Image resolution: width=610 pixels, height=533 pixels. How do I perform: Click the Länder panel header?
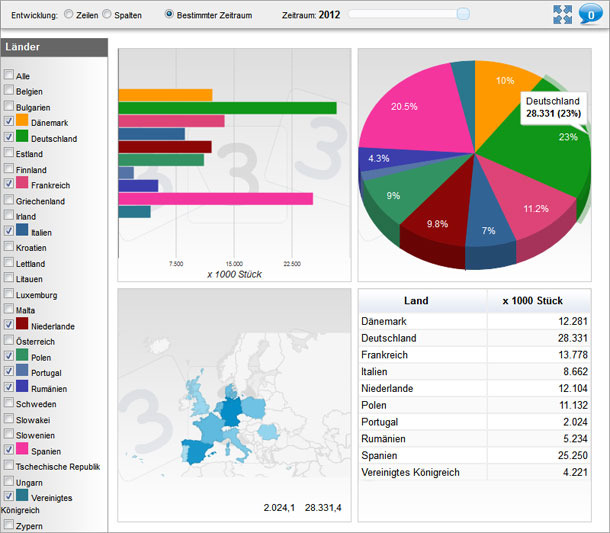[54, 47]
